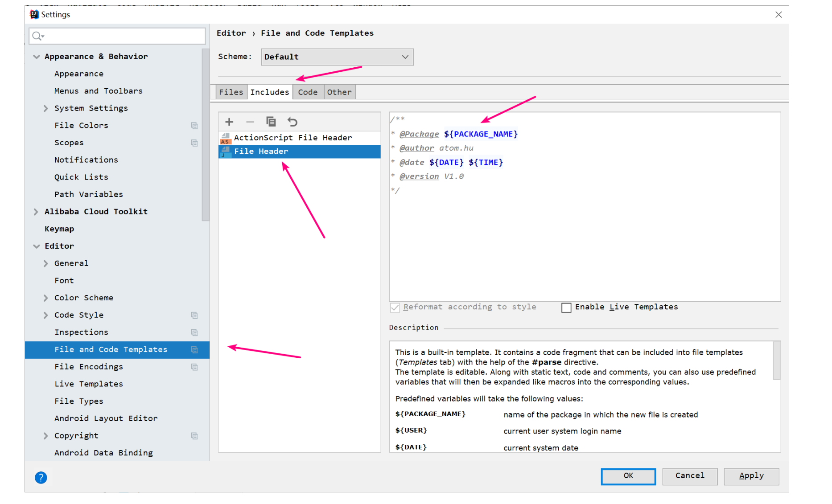The image size is (832, 504).
Task: Click the copy template icon
Action: pos(271,122)
